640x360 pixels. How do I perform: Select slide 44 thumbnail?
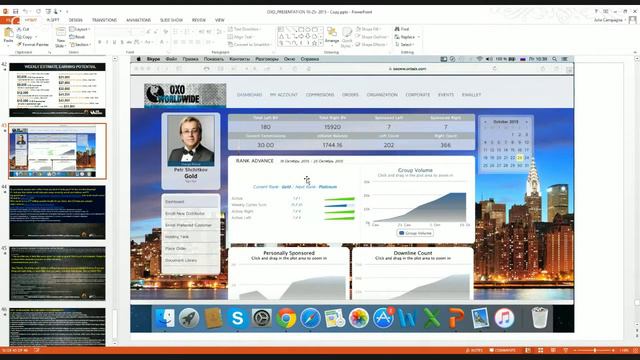pos(57,212)
